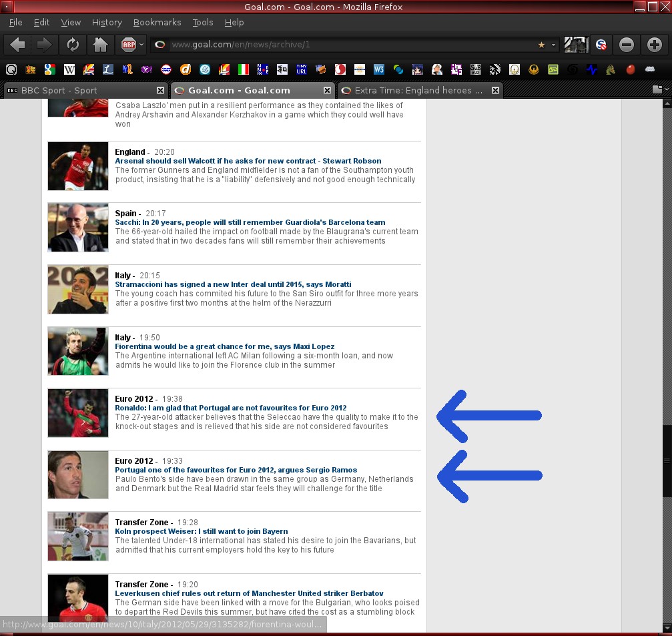Toggle the NoScript blocked-scripts icon
Screen dimensions: 672x636
point(601,45)
